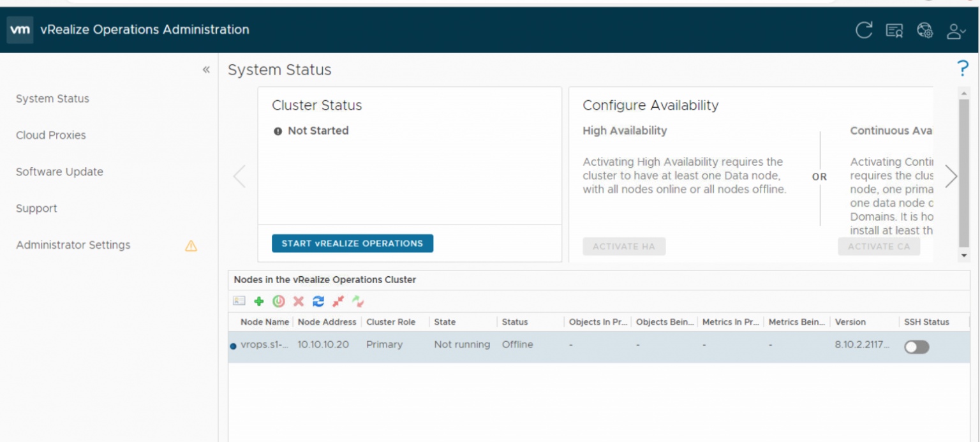Open the certificates icon in the top bar
The height and width of the screenshot is (442, 980).
(895, 30)
